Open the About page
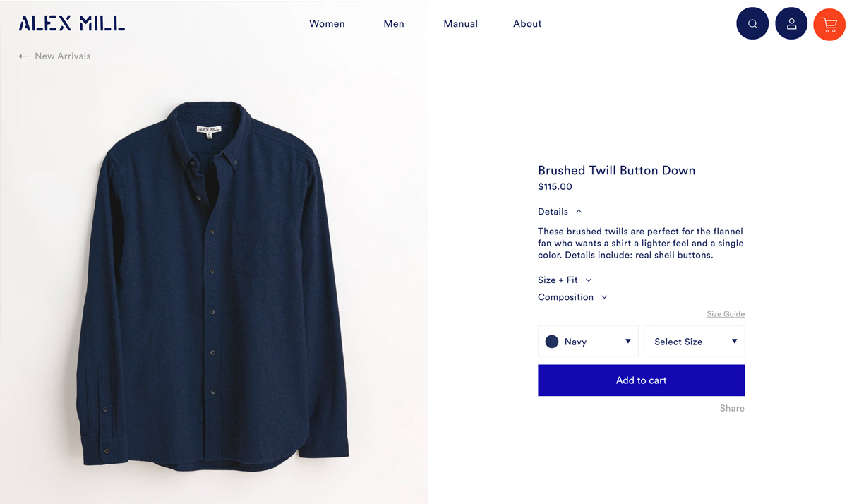The width and height of the screenshot is (847, 504). click(x=527, y=24)
